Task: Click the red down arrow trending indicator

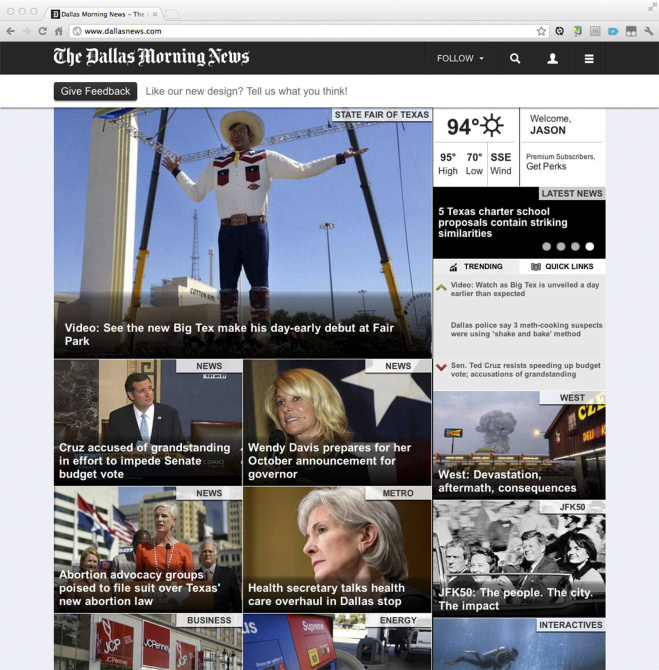Action: tap(441, 367)
